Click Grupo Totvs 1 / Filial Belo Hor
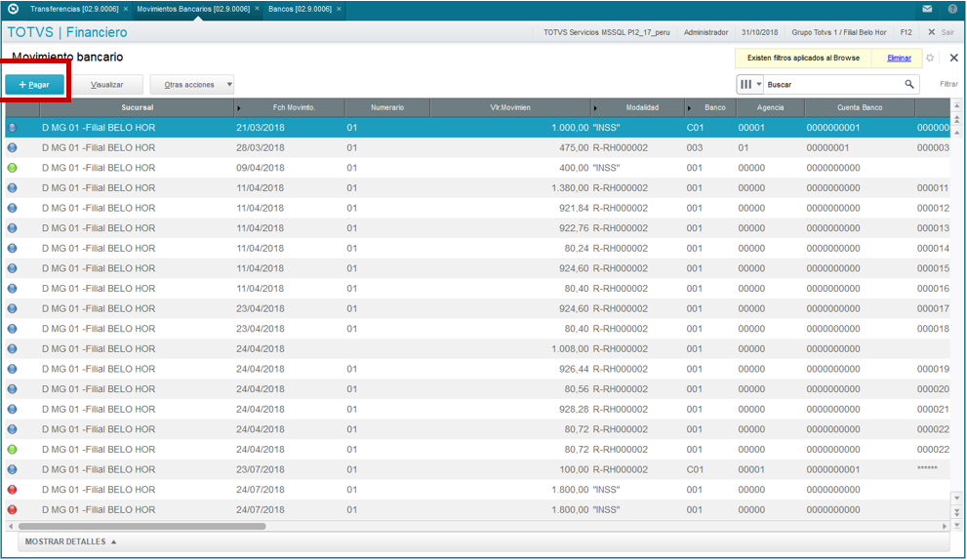Image resolution: width=967 pixels, height=560 pixels. click(x=839, y=32)
